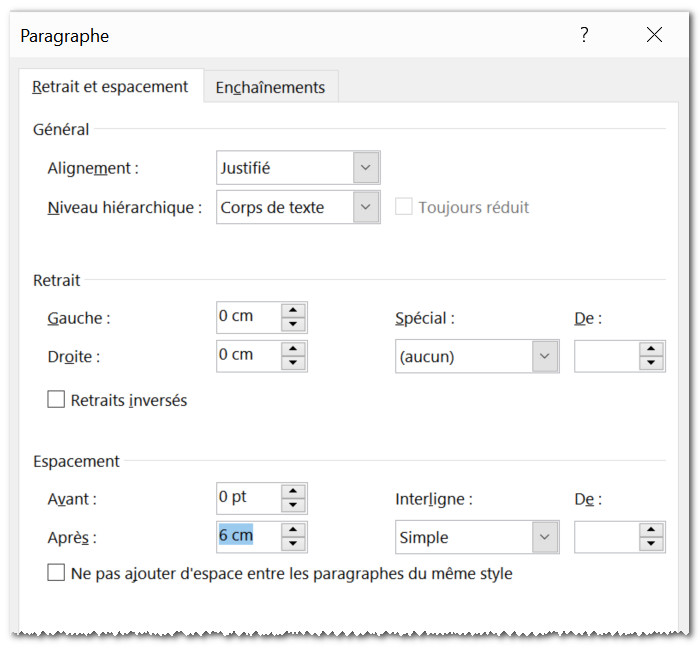Expand the Spécial indent dropdown
The image size is (700, 653).
click(545, 356)
